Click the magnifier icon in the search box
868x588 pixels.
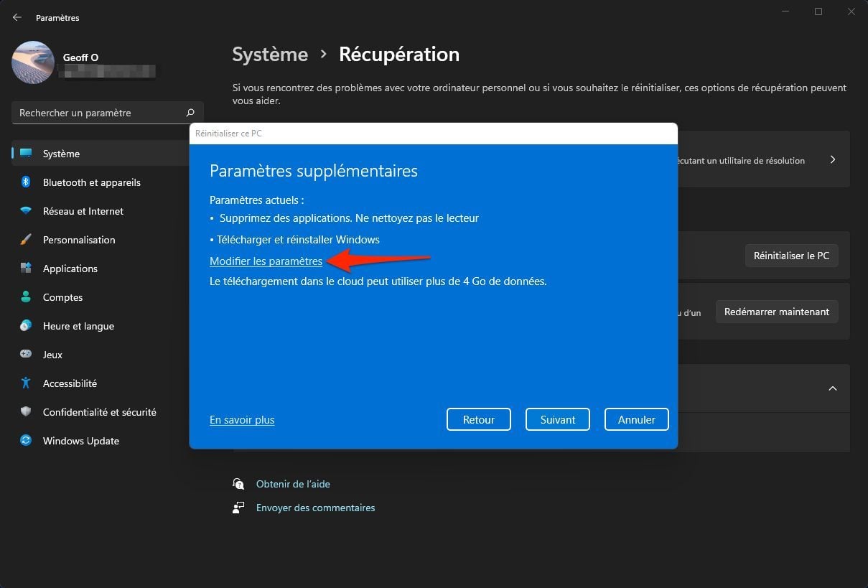click(x=190, y=113)
